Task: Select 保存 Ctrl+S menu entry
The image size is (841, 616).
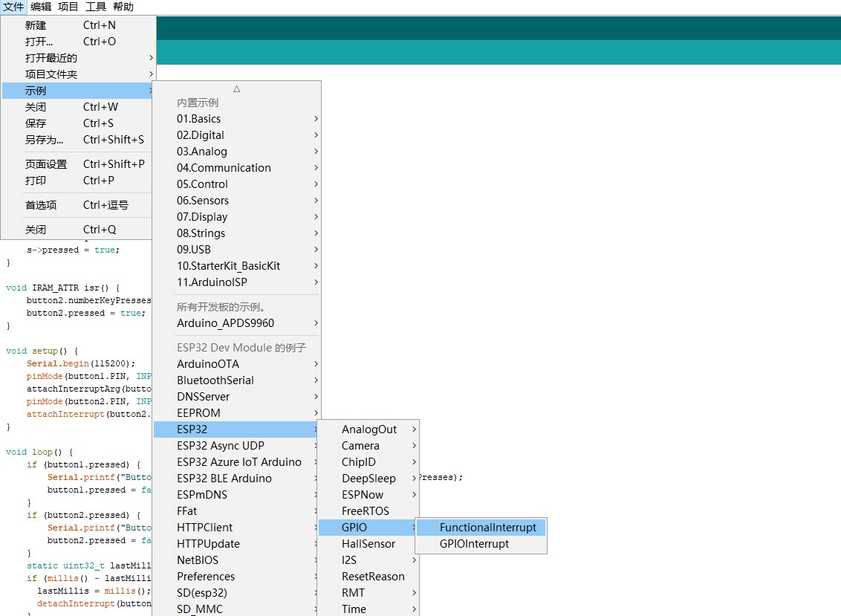Action: 78,123
